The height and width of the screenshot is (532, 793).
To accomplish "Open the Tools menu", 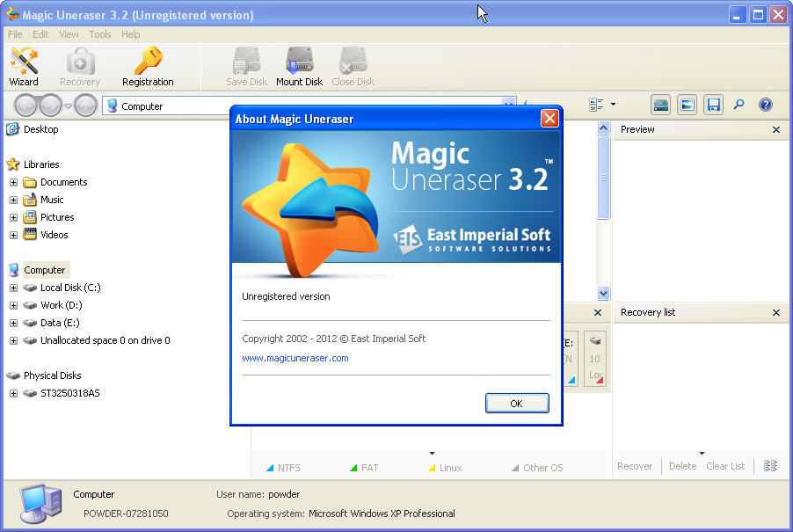I will pyautogui.click(x=99, y=34).
